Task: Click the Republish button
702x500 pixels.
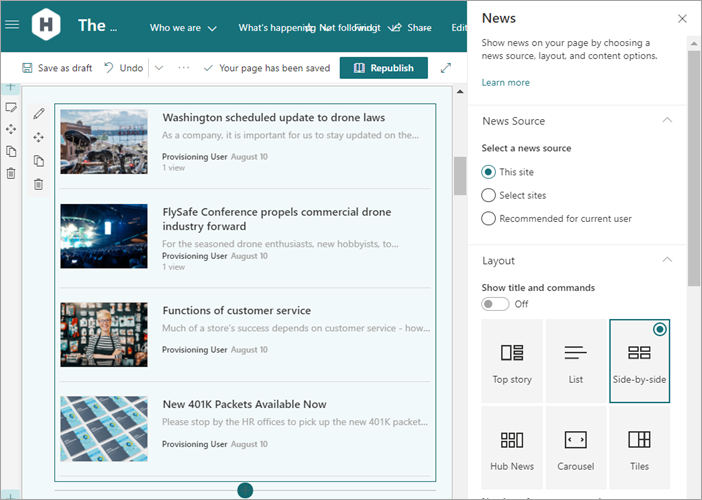Action: click(384, 68)
